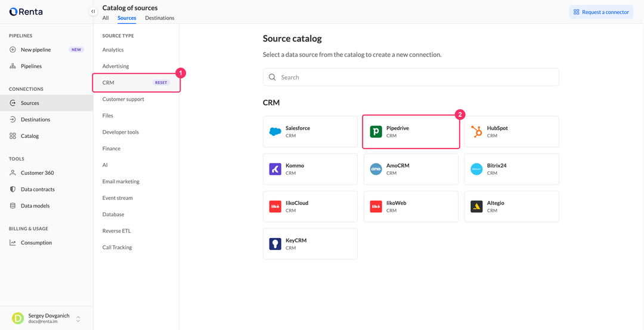Viewport: 644px width, 330px height.
Task: Click the IikoCloud red logo
Action: (275, 206)
